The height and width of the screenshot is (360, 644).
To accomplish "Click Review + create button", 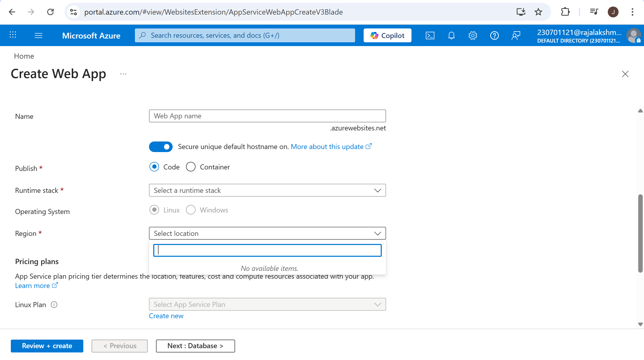I will point(47,346).
